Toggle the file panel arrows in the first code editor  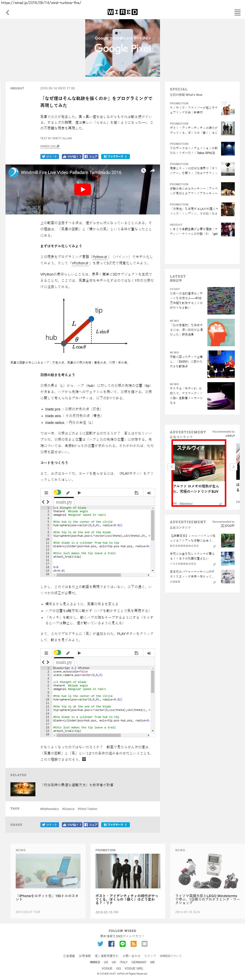(46, 502)
